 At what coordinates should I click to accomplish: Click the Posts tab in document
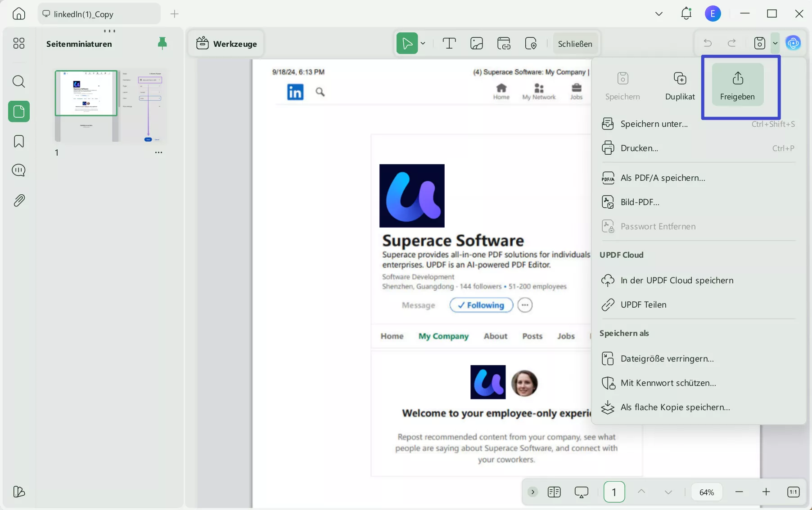[x=532, y=336]
